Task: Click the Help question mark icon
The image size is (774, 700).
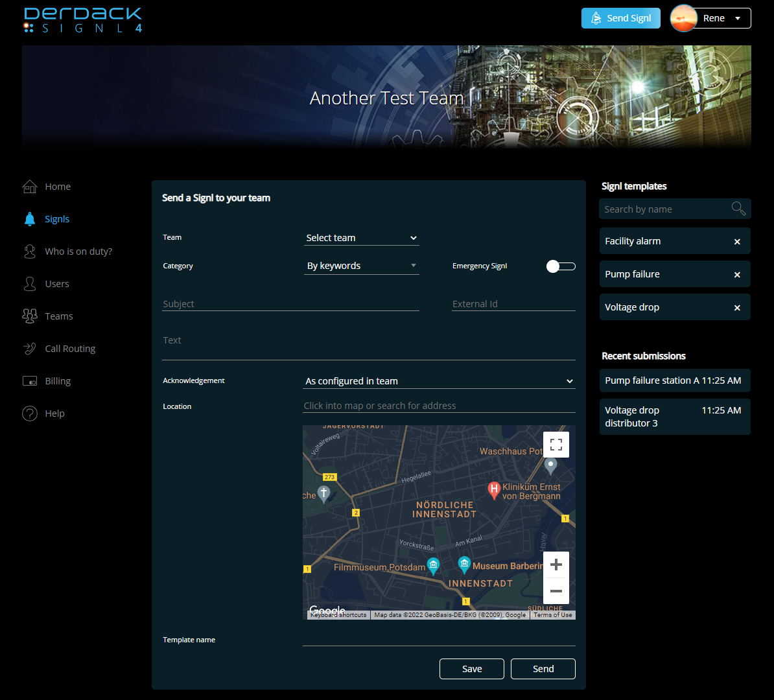Action: pyautogui.click(x=30, y=413)
